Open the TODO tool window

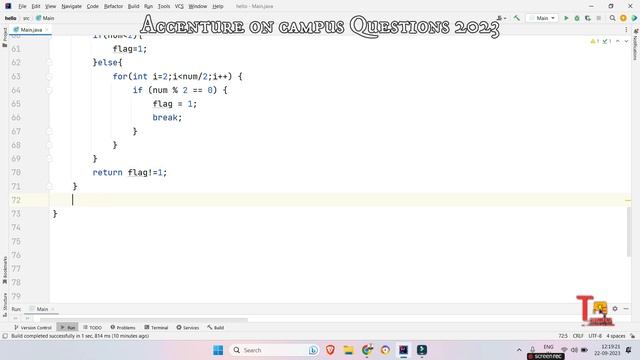[x=92, y=327]
